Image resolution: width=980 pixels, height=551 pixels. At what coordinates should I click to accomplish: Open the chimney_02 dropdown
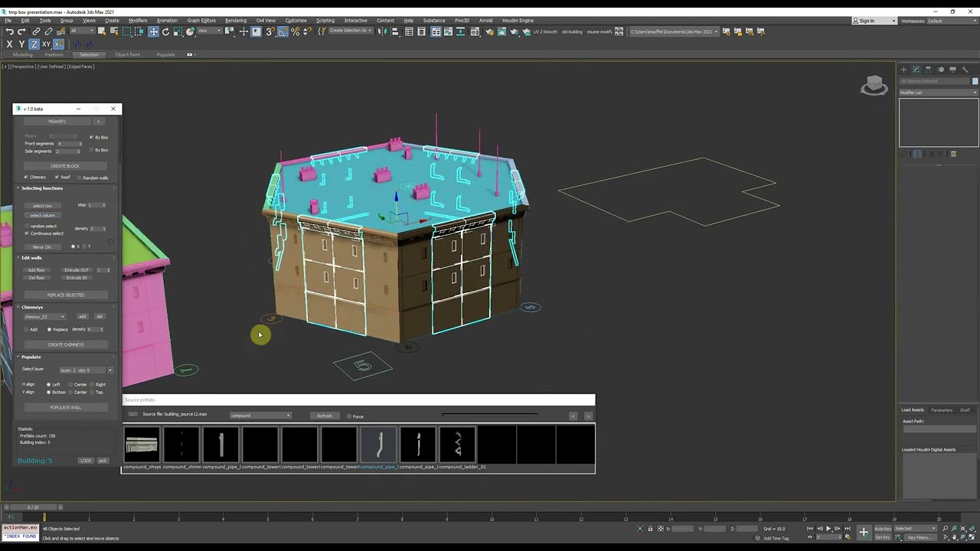coord(44,317)
